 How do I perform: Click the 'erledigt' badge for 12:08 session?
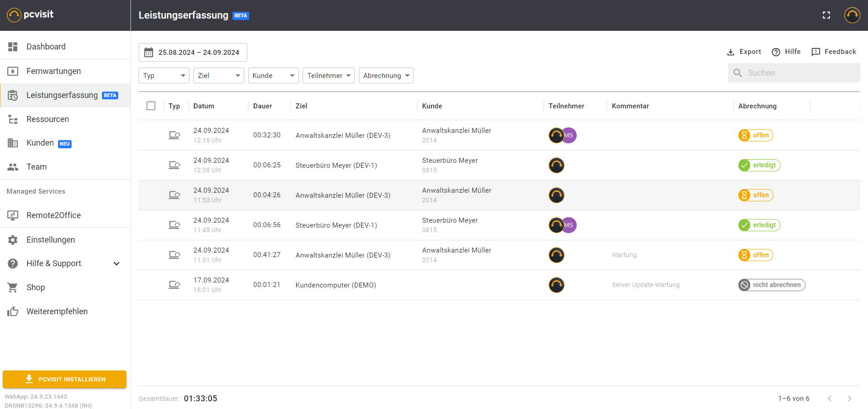(x=759, y=165)
